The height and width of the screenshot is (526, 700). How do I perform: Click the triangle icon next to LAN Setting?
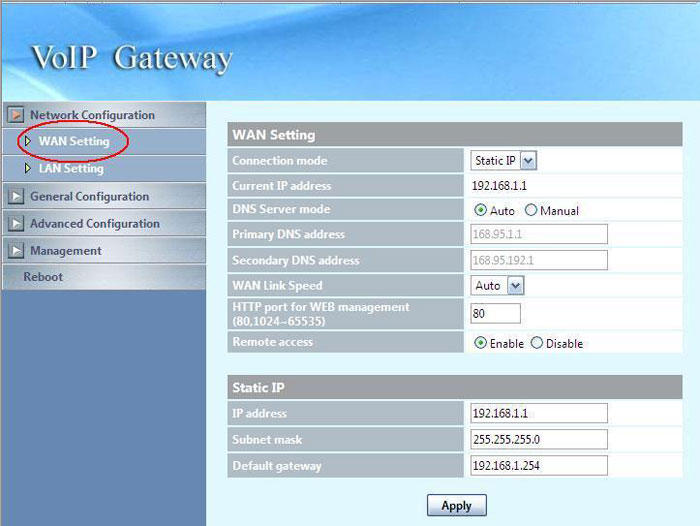pyautogui.click(x=27, y=169)
